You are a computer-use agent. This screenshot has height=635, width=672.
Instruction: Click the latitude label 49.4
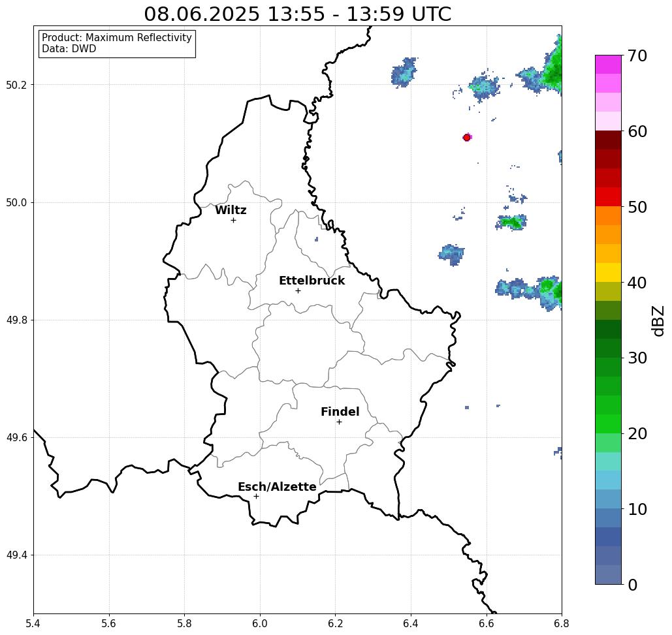point(16,555)
